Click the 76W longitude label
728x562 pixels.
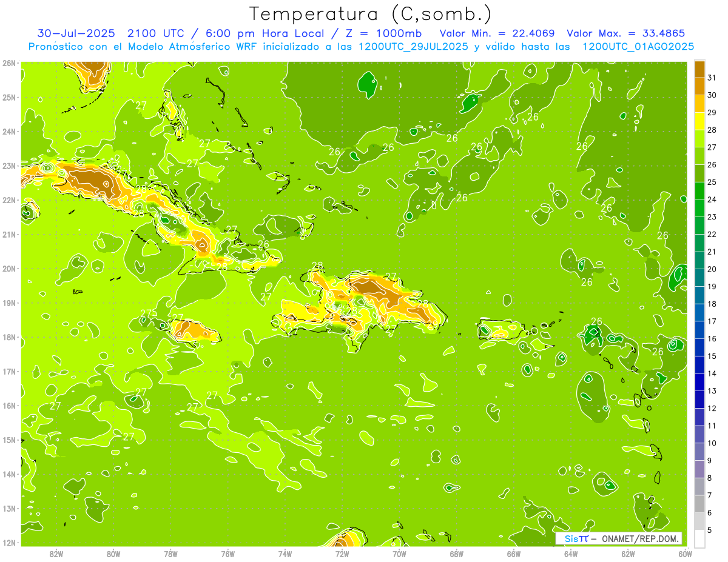tap(228, 554)
